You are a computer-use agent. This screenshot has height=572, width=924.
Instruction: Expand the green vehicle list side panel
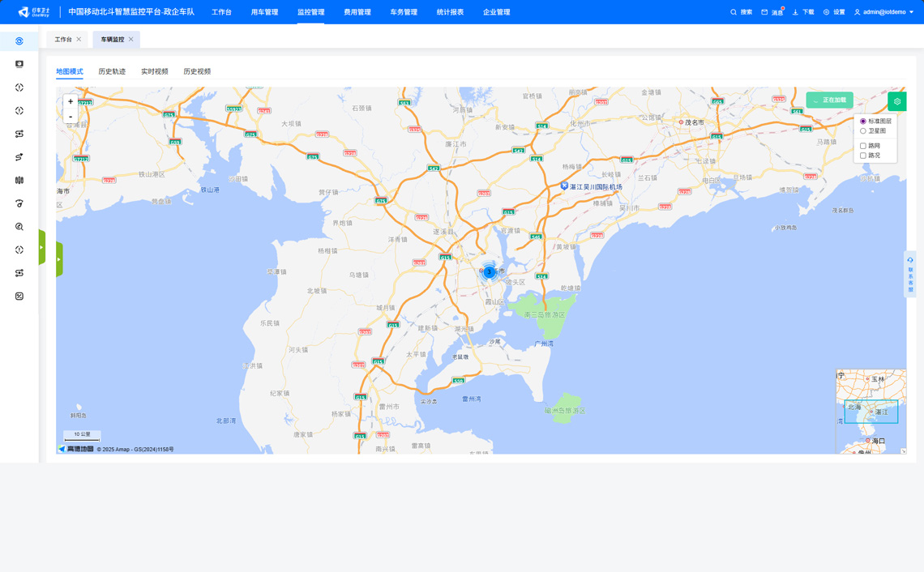59,259
